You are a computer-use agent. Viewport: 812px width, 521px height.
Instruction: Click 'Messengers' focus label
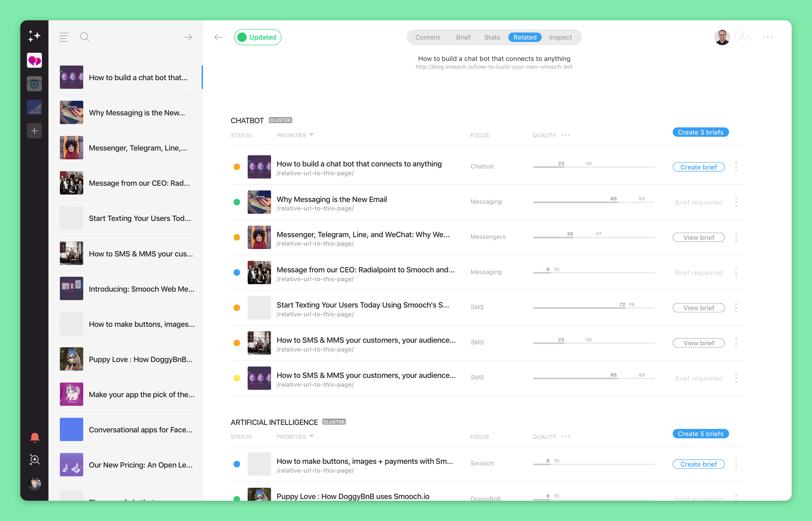pos(488,237)
